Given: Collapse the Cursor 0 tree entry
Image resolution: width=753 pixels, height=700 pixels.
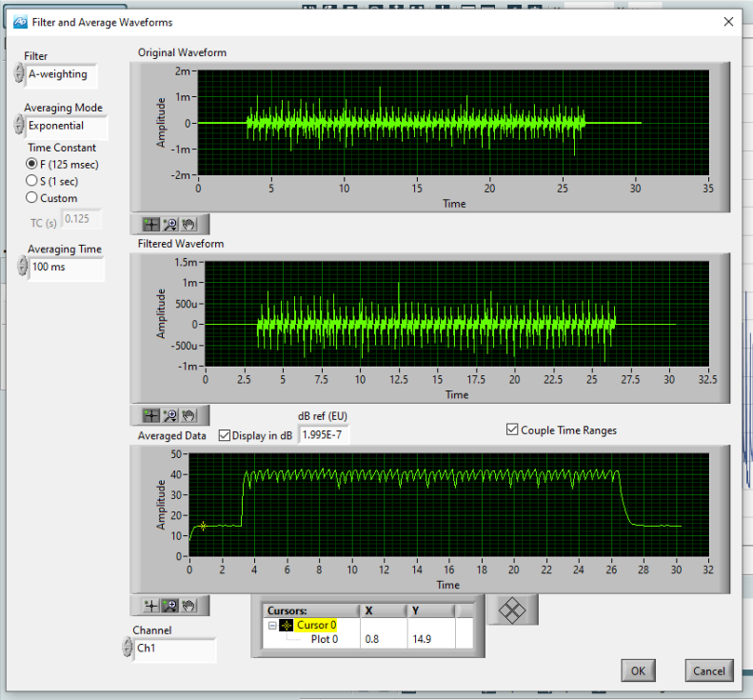Looking at the screenshot, I should point(272,626).
